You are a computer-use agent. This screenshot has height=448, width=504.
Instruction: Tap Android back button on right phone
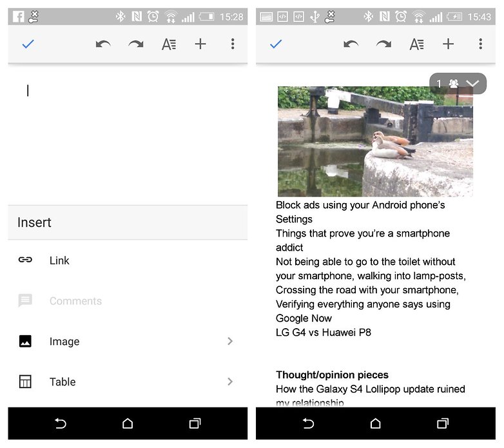tap(308, 424)
